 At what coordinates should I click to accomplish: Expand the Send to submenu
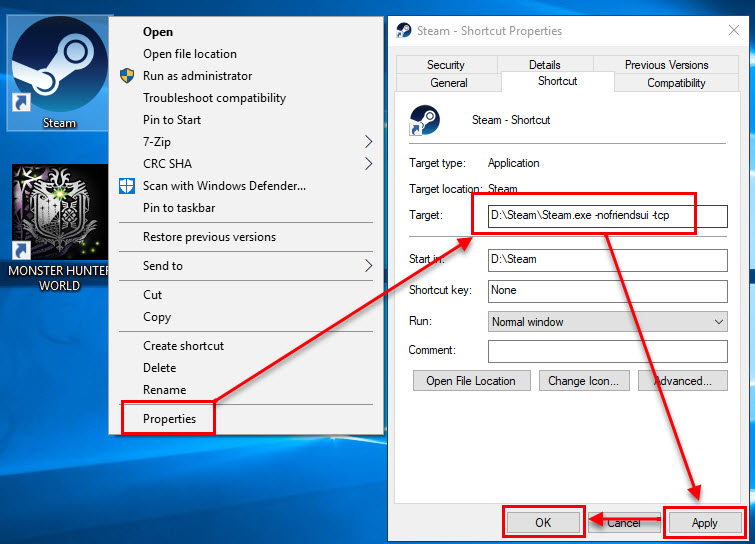pos(246,266)
